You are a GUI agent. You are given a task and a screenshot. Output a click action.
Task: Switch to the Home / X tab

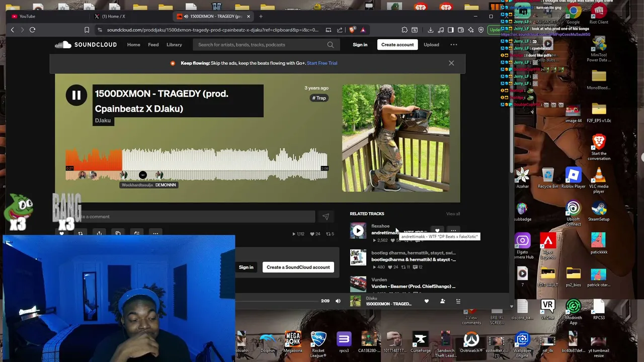(131, 17)
